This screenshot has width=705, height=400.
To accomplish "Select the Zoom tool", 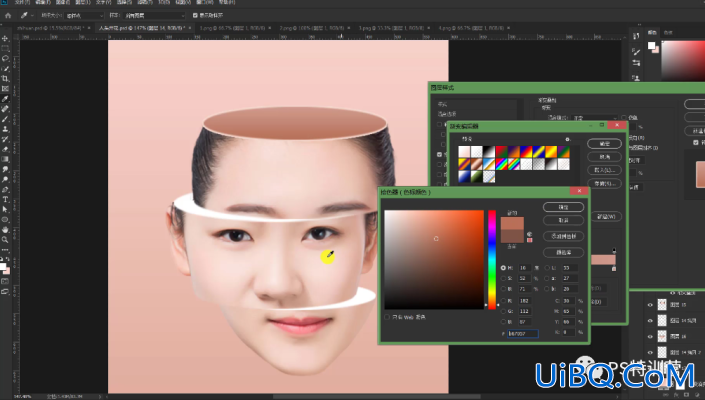I will click(5, 240).
